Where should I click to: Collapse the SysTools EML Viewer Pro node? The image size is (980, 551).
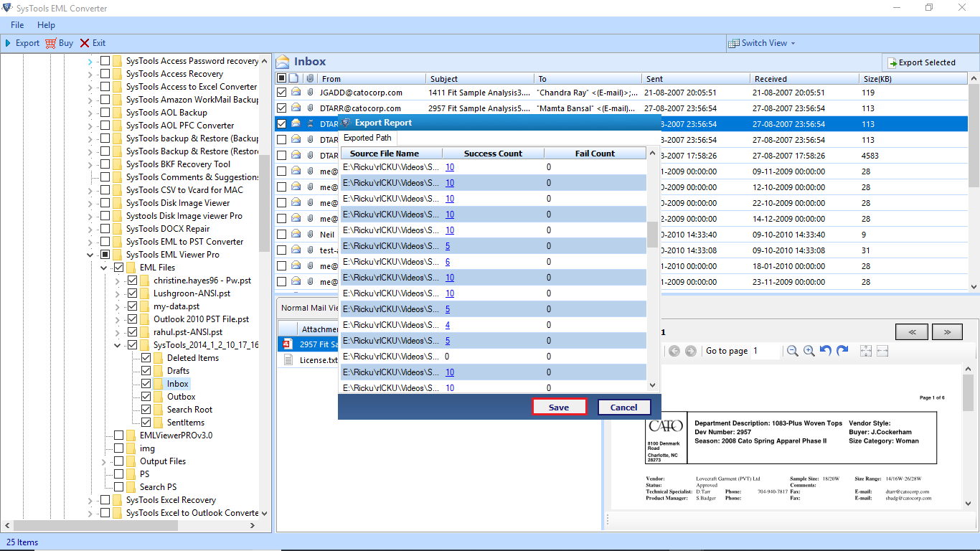[x=90, y=255]
